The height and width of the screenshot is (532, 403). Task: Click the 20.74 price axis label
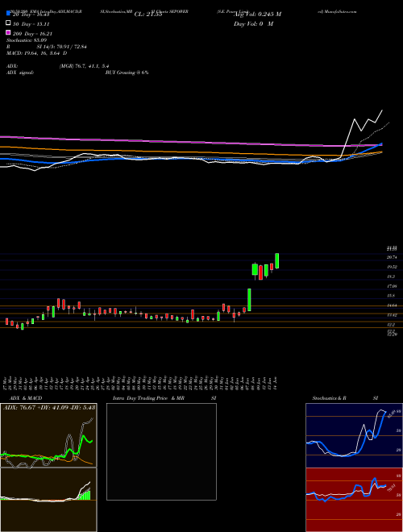(393, 257)
